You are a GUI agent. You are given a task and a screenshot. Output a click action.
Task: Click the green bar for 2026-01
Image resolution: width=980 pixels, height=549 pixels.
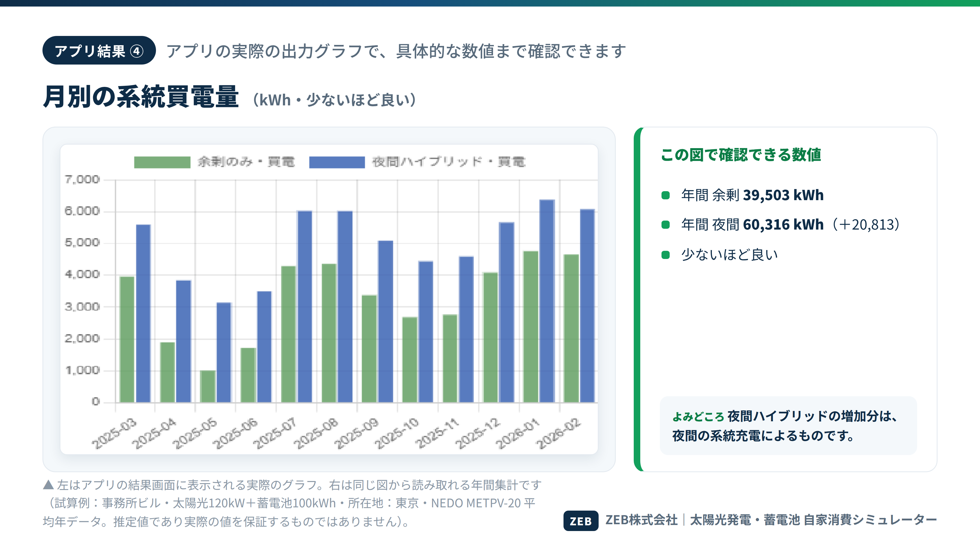click(x=531, y=327)
